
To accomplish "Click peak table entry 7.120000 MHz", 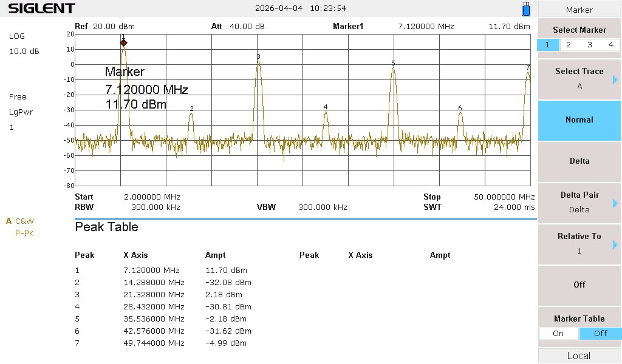I will click(x=151, y=271).
